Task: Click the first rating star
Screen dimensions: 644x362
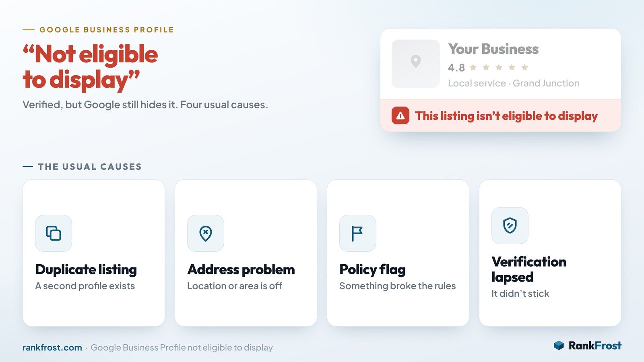Action: 473,67
